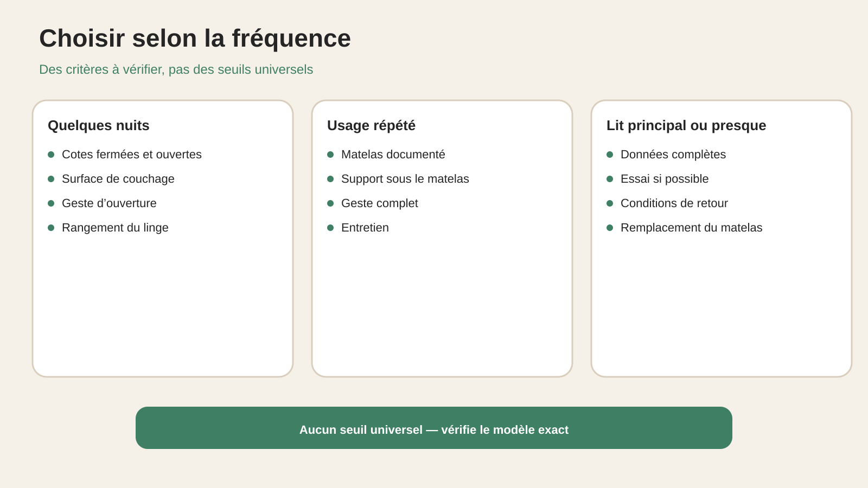Viewport: 868px width, 488px height.
Task: Click empty area of 'Quelques nuits' card
Action: (x=163, y=304)
